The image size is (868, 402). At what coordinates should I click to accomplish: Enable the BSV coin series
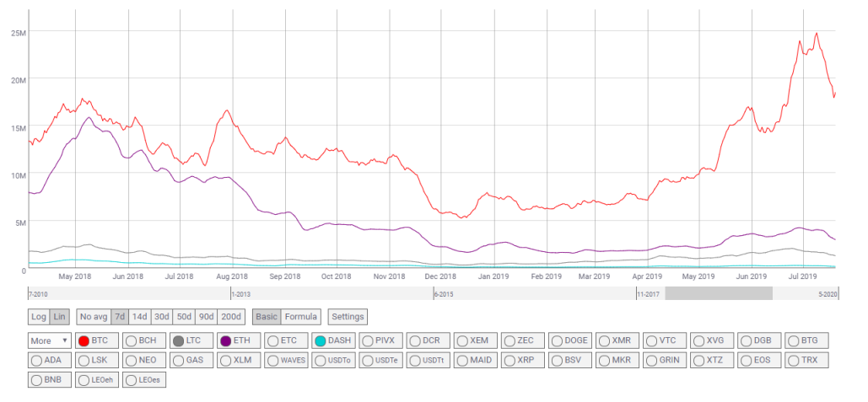point(569,361)
